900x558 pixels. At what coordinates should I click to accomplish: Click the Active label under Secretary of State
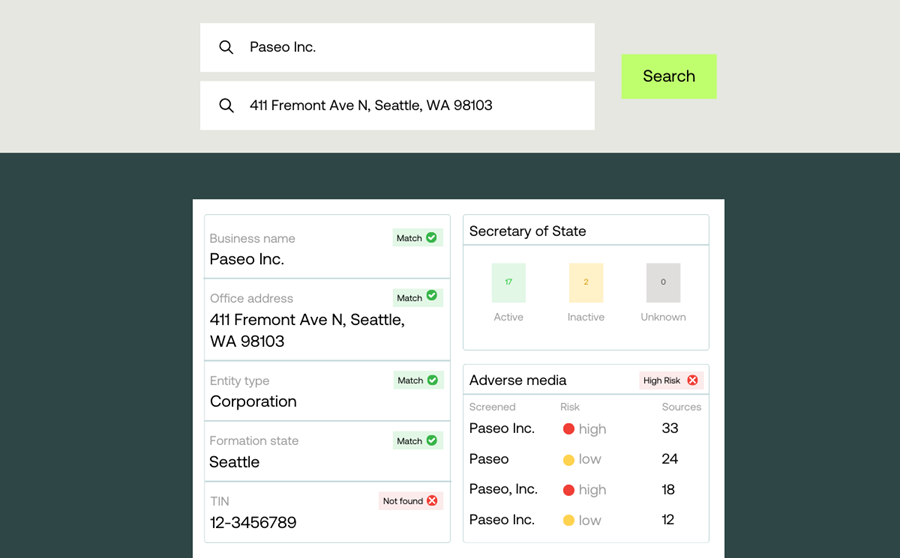pyautogui.click(x=509, y=317)
